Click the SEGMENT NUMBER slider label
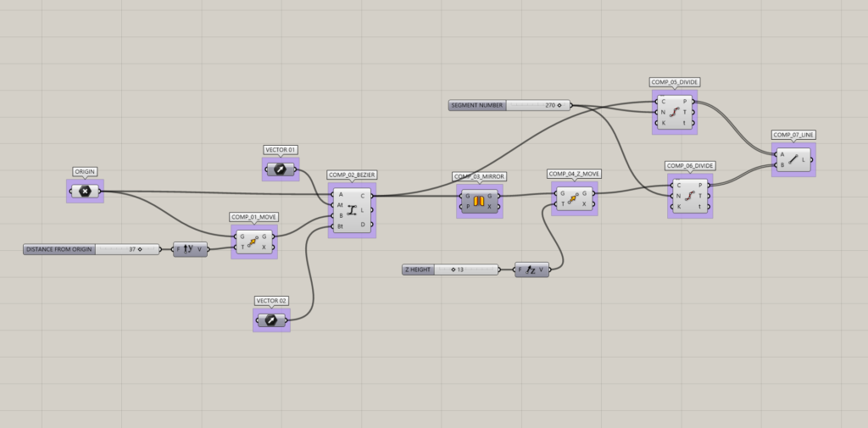The image size is (868, 428). pos(476,105)
